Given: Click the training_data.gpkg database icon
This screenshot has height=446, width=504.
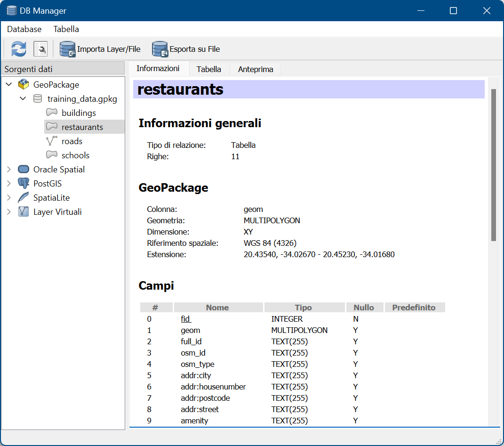Looking at the screenshot, I should [x=38, y=98].
